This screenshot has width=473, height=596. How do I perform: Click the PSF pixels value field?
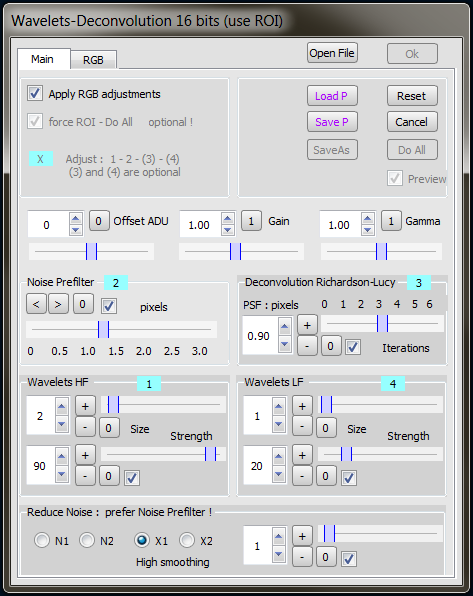[x=260, y=336]
